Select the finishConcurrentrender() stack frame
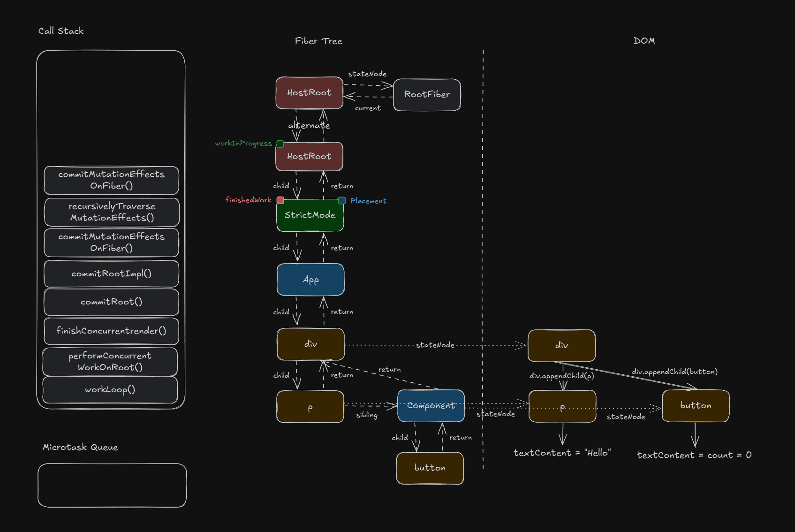 (x=111, y=331)
